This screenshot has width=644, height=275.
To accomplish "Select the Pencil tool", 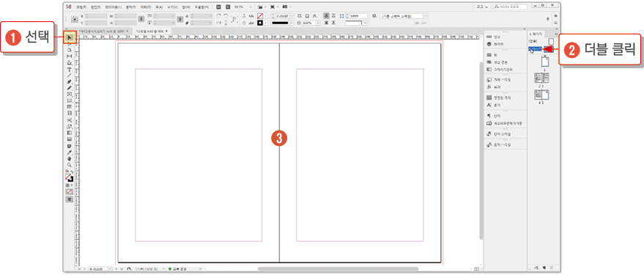I will [x=70, y=87].
